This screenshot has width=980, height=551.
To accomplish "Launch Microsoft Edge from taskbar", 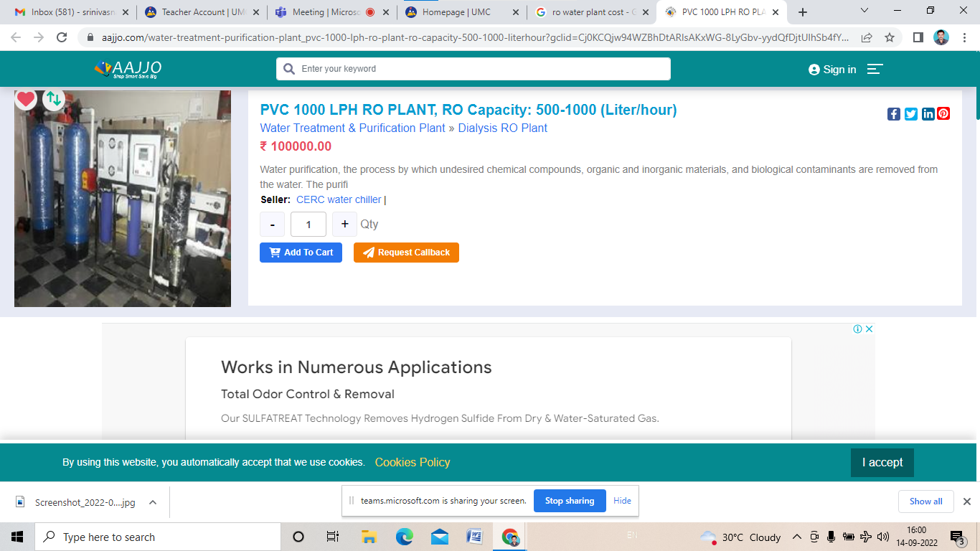I will pos(404,537).
